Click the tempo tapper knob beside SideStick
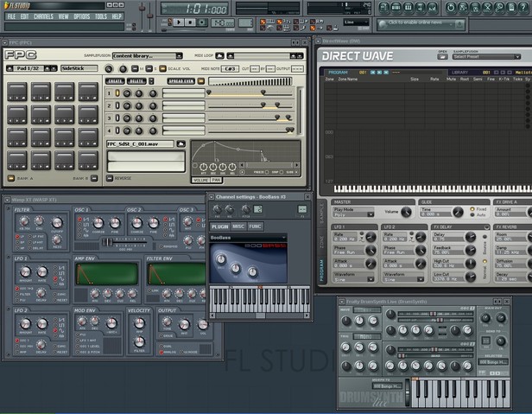Screen dimensions: 532x414 tap(110, 68)
